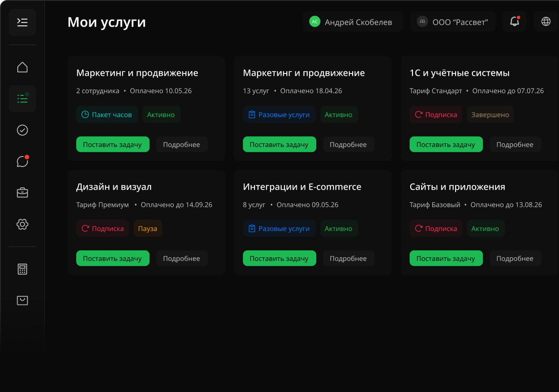Select the shopping bag icon at the bottom

(22, 300)
